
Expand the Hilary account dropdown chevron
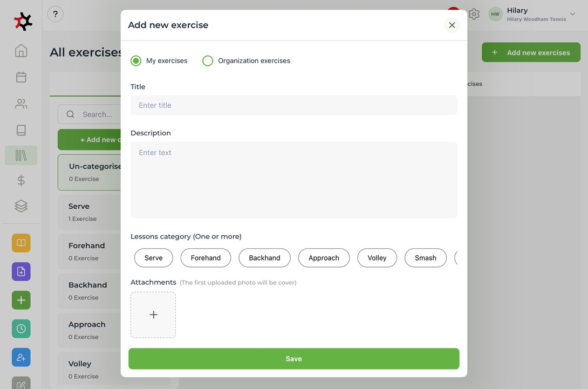click(573, 15)
